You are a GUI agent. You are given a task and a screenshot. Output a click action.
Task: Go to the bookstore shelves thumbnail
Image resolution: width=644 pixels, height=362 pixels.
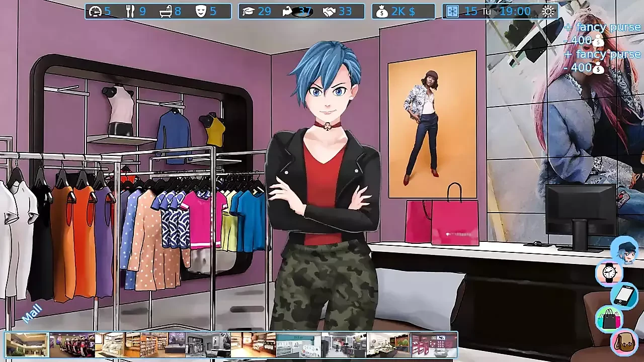(x=163, y=345)
